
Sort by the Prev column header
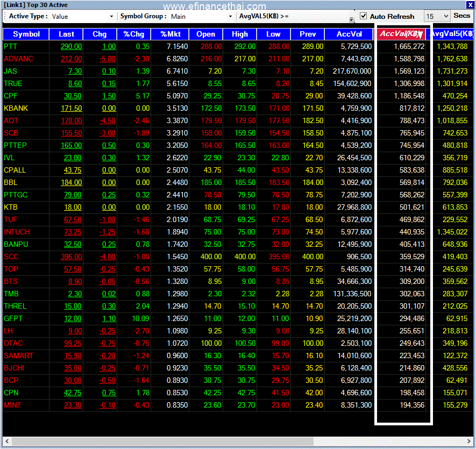point(308,34)
